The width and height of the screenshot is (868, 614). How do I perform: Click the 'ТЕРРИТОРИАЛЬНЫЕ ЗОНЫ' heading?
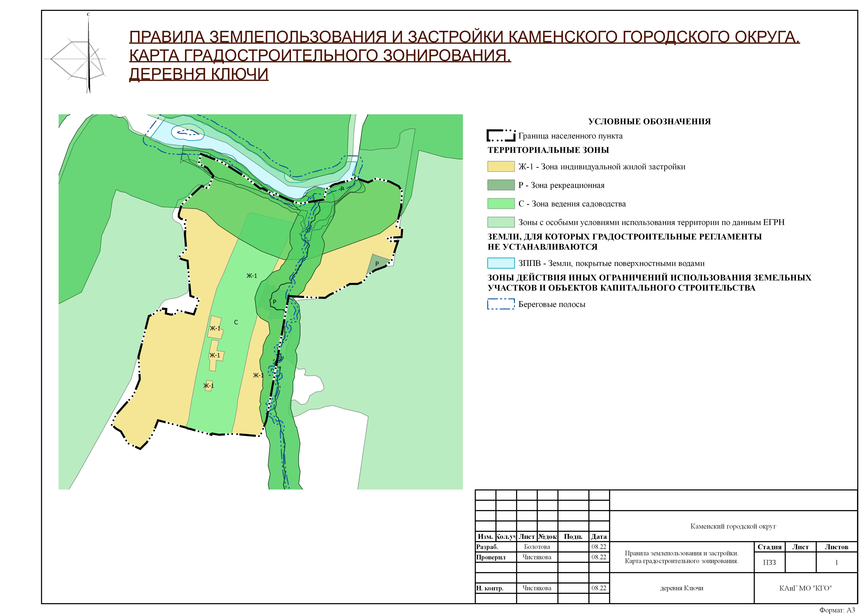click(x=548, y=150)
